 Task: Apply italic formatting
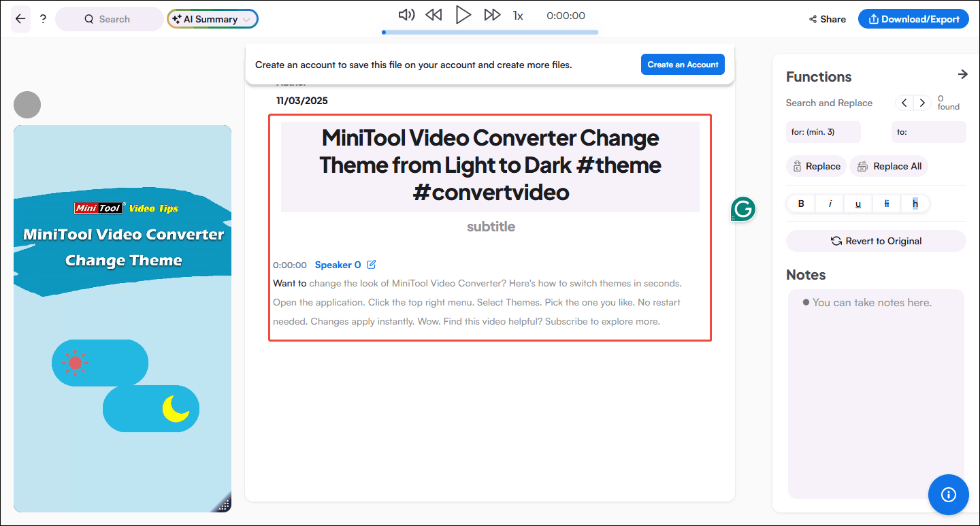click(829, 203)
